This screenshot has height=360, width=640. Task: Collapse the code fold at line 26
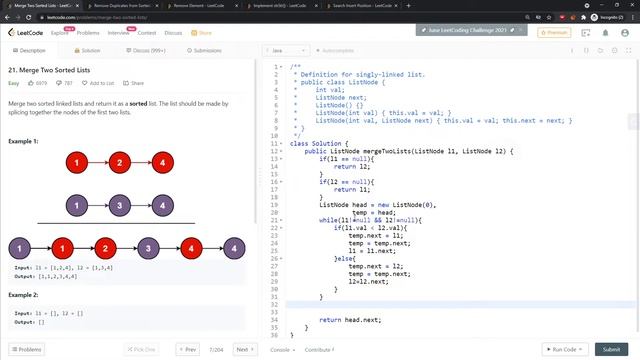(x=281, y=259)
